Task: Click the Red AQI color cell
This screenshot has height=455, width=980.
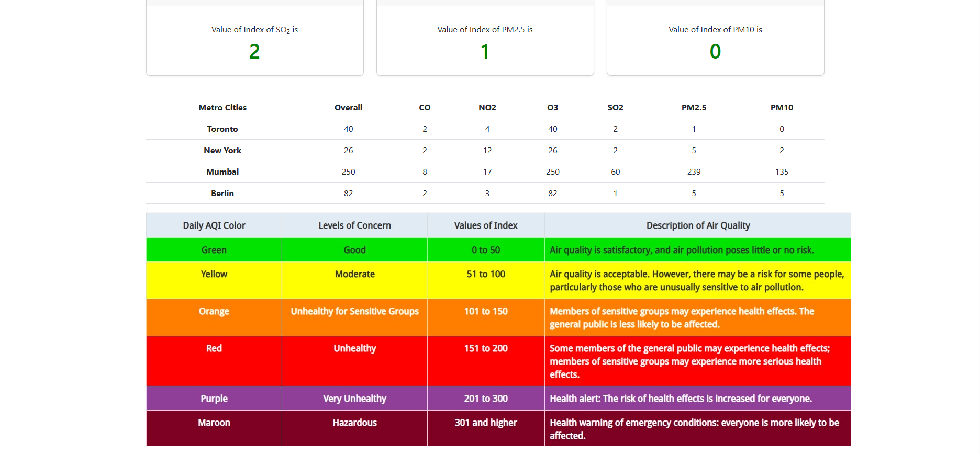Action: coord(214,361)
